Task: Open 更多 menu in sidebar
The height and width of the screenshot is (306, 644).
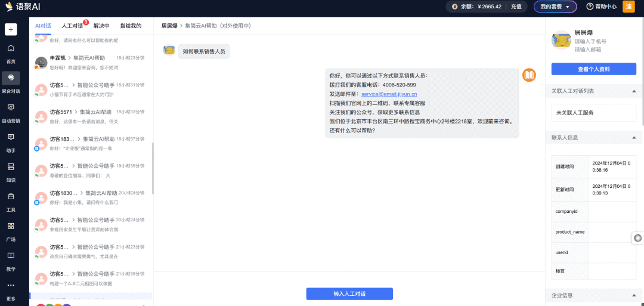Action: pos(11,291)
